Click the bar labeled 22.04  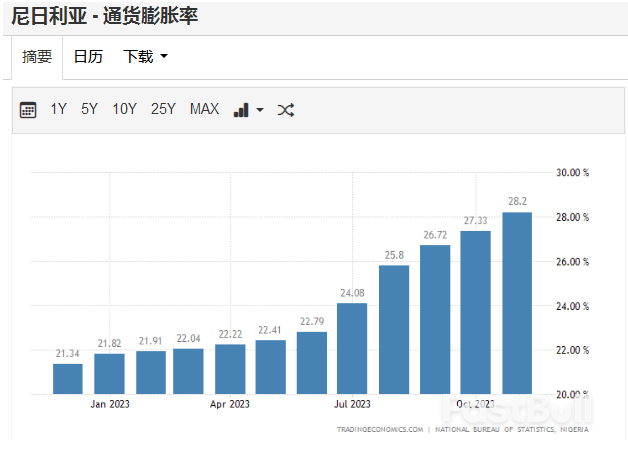point(188,371)
